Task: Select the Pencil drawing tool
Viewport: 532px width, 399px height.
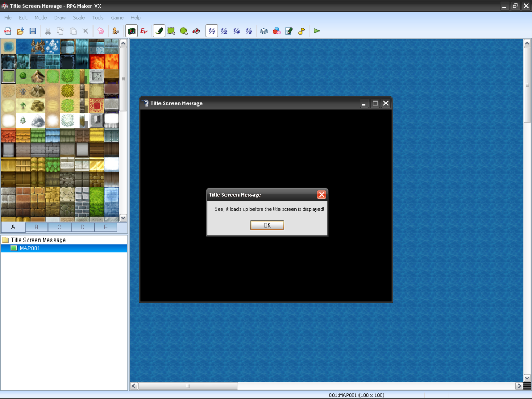Action: coord(159,31)
